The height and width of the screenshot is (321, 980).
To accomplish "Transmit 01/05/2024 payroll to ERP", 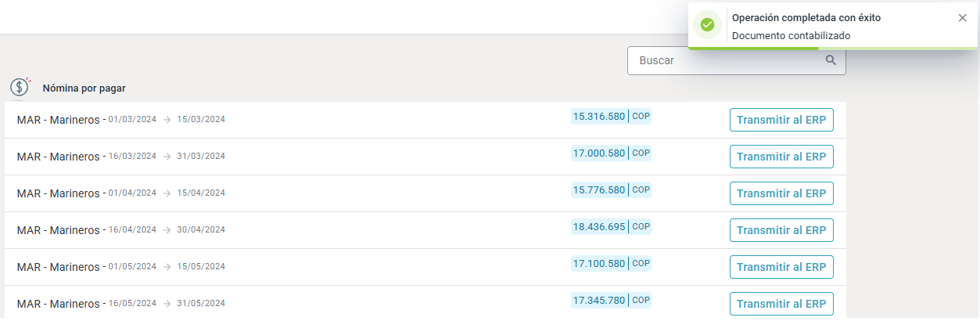I will pyautogui.click(x=781, y=267).
